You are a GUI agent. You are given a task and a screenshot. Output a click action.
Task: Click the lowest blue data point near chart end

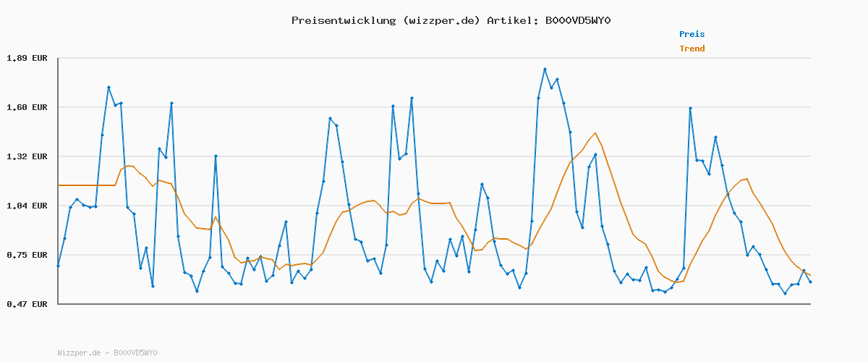[x=785, y=293]
